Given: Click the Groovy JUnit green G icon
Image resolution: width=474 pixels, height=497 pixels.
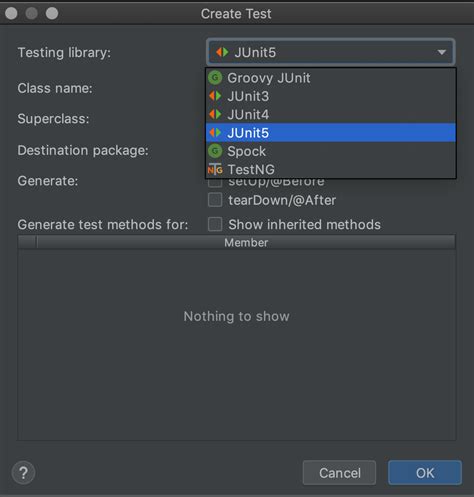Looking at the screenshot, I should pyautogui.click(x=215, y=78).
